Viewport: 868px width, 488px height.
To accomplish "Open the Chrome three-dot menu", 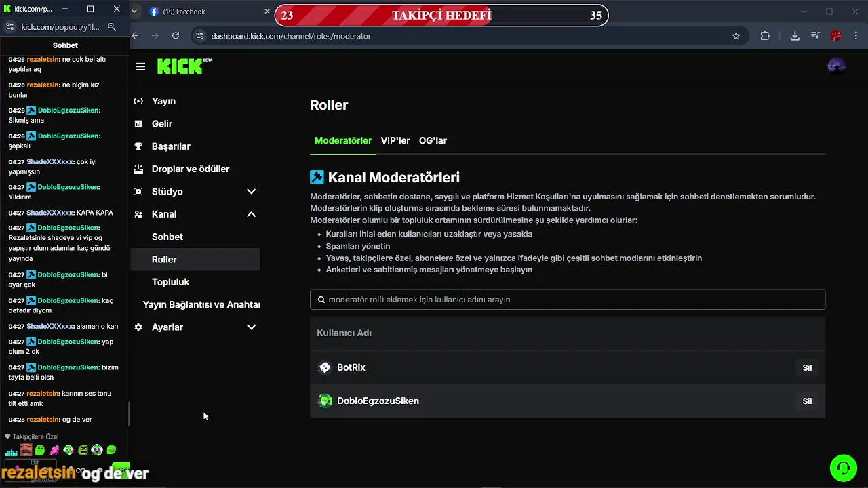I will point(856,36).
